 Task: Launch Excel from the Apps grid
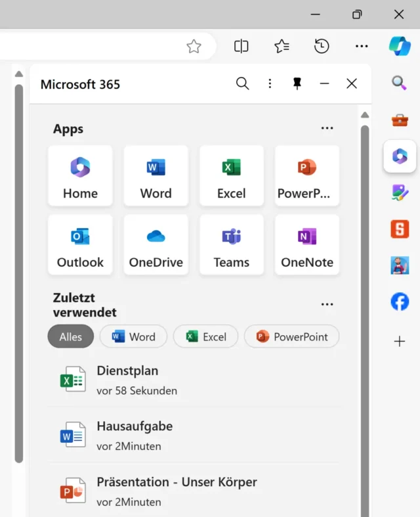tap(231, 175)
